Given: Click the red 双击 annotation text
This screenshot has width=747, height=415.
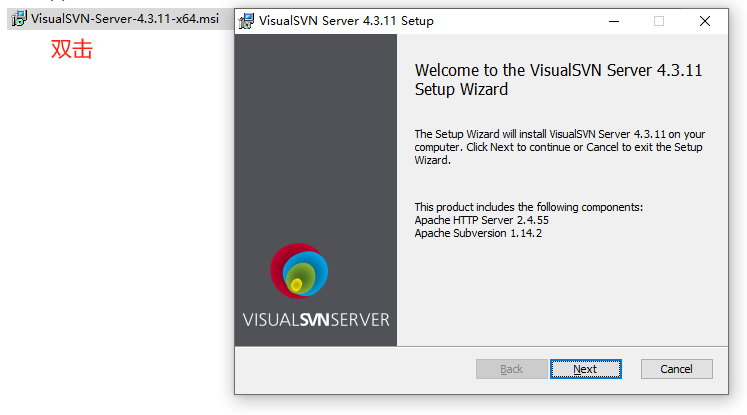Looking at the screenshot, I should click(x=71, y=49).
